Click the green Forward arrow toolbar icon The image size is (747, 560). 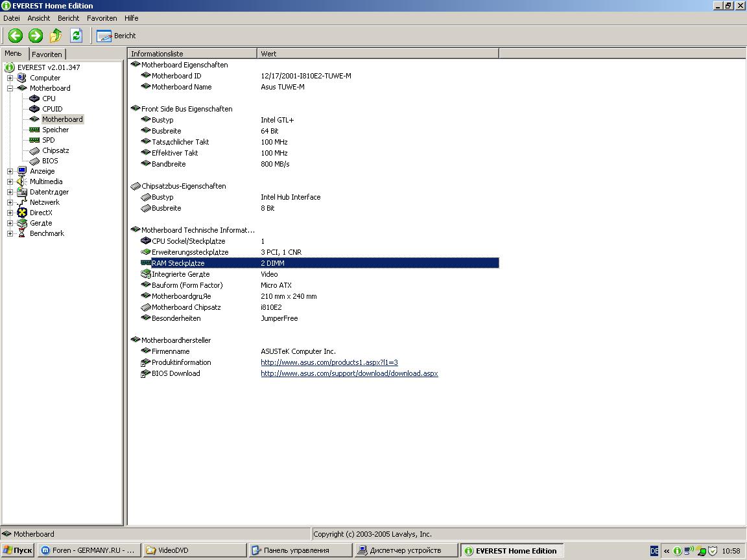[36, 36]
